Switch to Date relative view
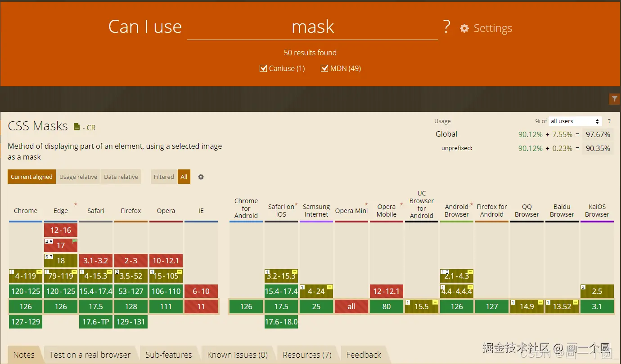 pyautogui.click(x=121, y=177)
